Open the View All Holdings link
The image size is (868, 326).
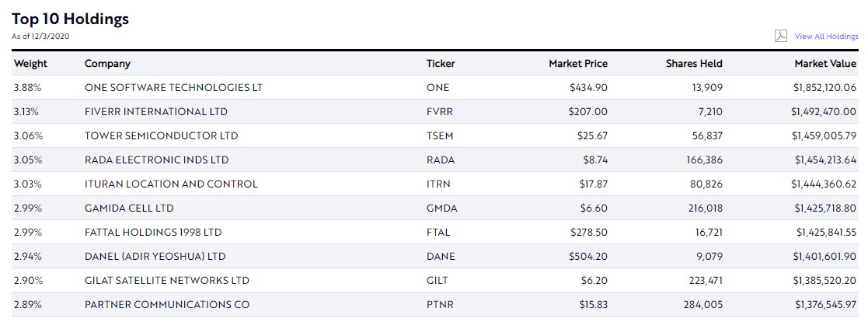(826, 37)
